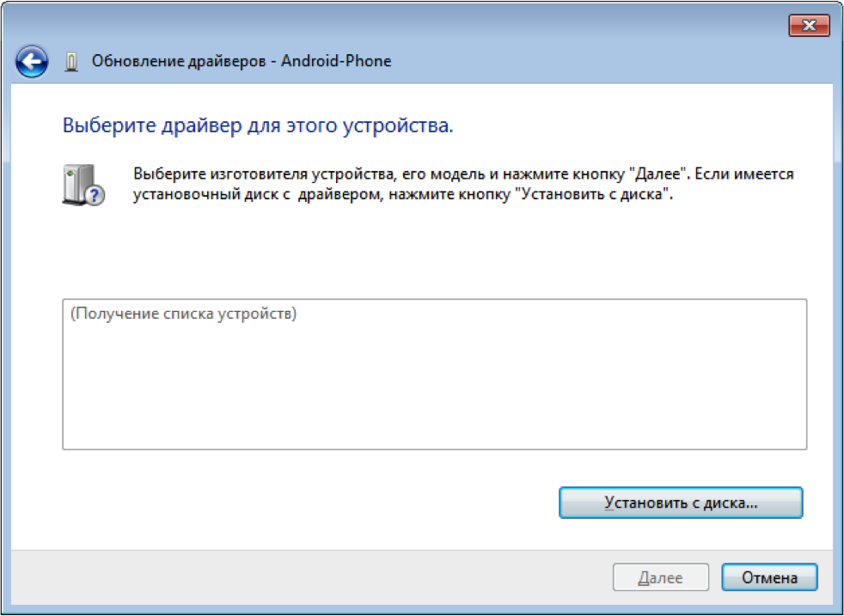Screen dimensions: 844x616
Task: Click the quoted word "Далее" in the instructions
Action: 660,174
